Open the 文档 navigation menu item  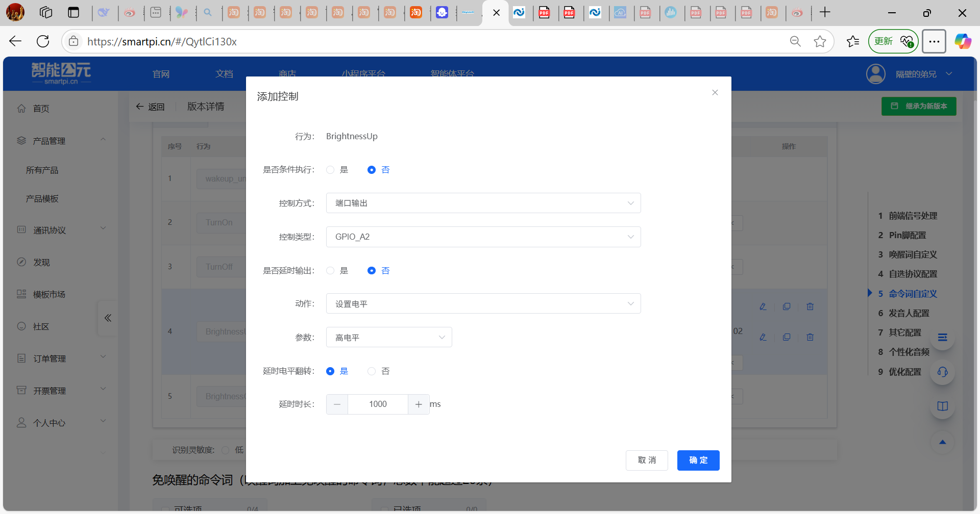coord(224,74)
